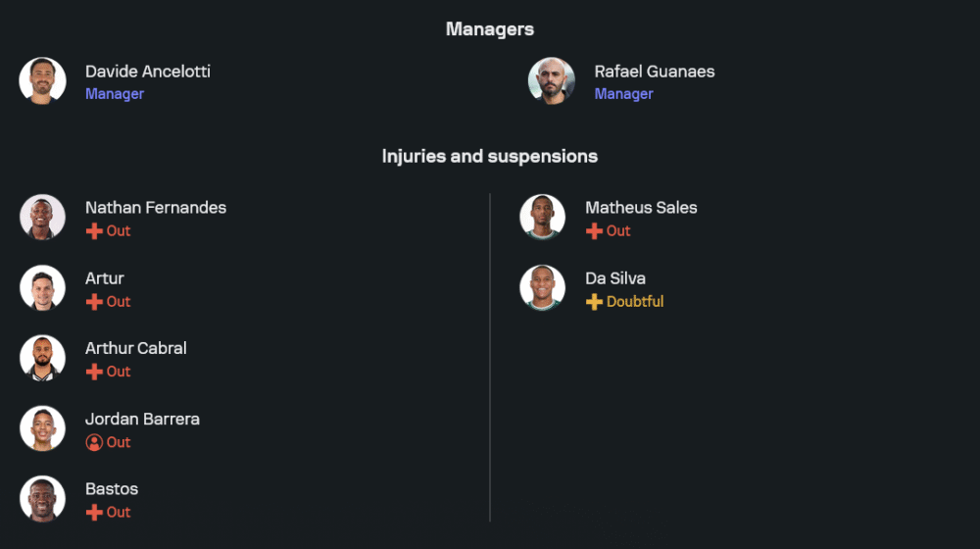Click Da Silva's player avatar
Screen dimensions: 980x549
542,287
